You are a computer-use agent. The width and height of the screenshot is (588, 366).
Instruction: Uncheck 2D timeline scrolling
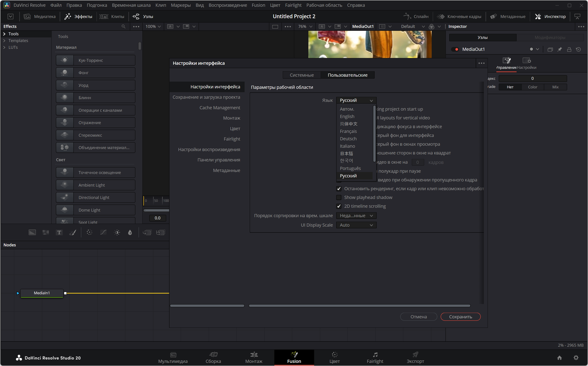339,206
